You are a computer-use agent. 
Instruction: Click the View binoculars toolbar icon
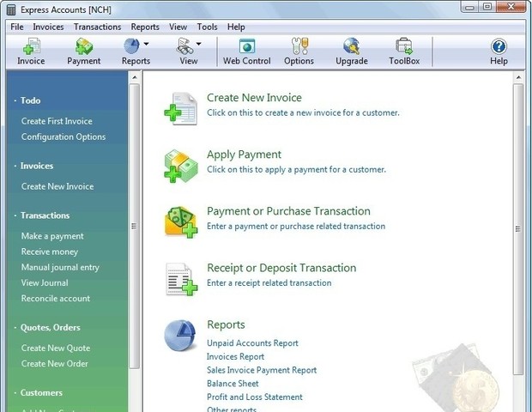click(184, 46)
